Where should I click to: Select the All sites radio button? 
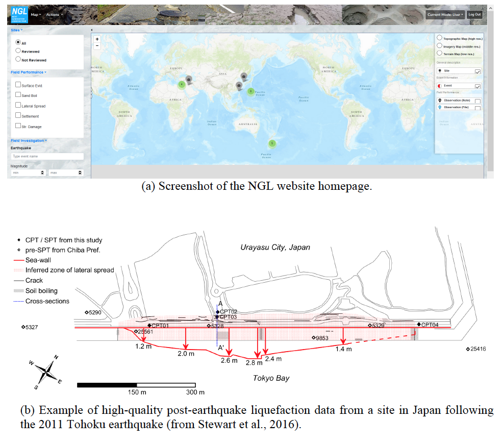point(18,42)
